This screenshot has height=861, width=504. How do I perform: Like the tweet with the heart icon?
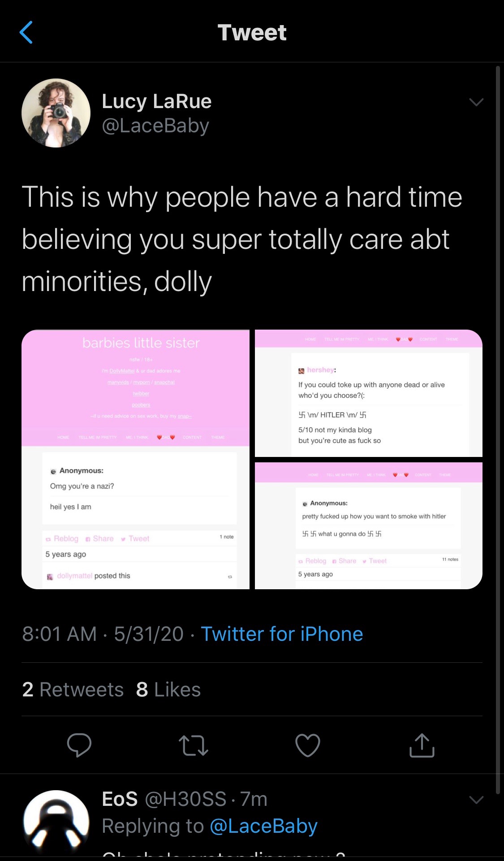(308, 745)
